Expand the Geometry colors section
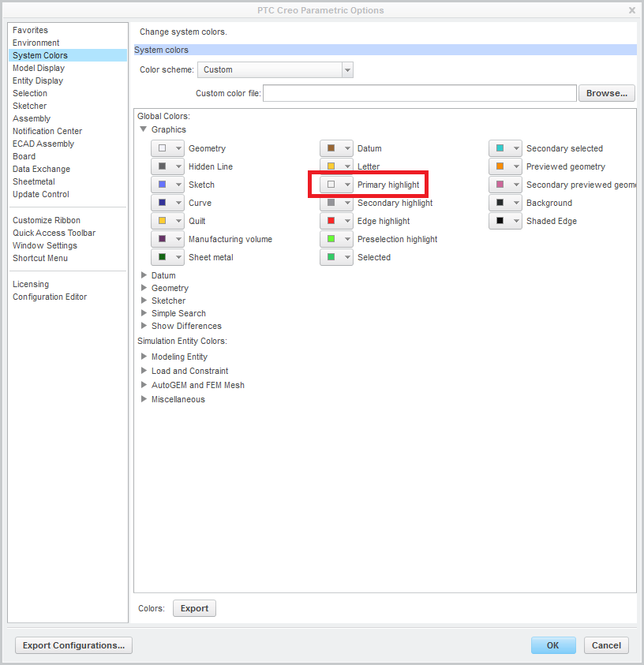644x665 pixels. click(144, 288)
